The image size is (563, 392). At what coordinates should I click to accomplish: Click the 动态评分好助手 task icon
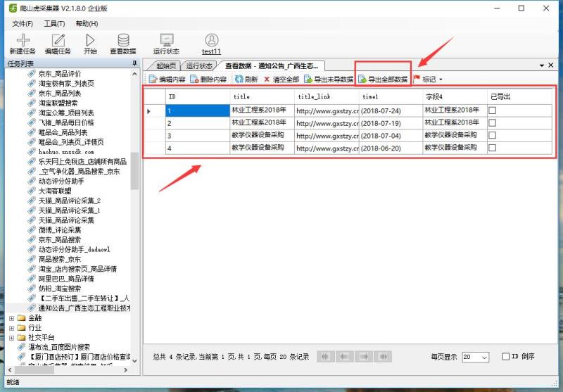point(32,182)
